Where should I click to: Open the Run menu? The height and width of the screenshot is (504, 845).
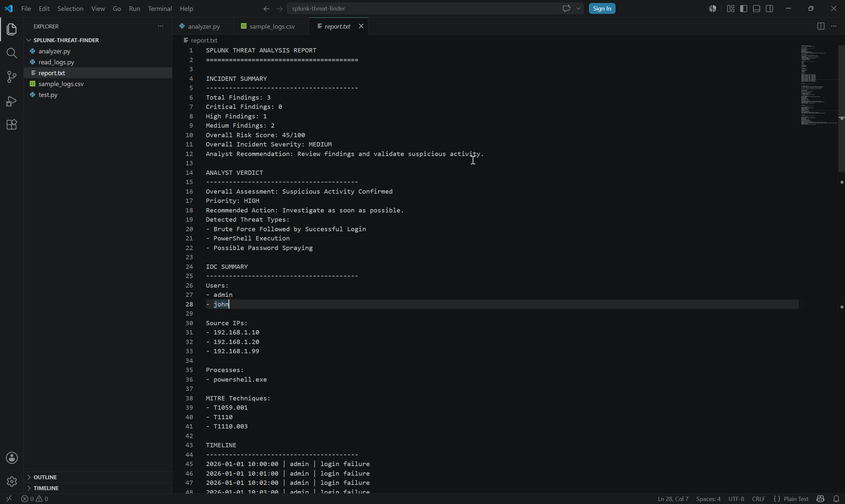(x=135, y=9)
